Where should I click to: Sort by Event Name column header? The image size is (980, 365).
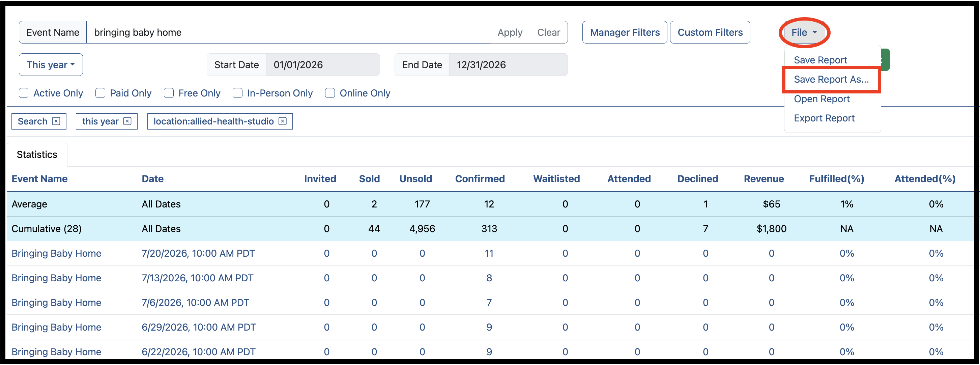pos(39,179)
